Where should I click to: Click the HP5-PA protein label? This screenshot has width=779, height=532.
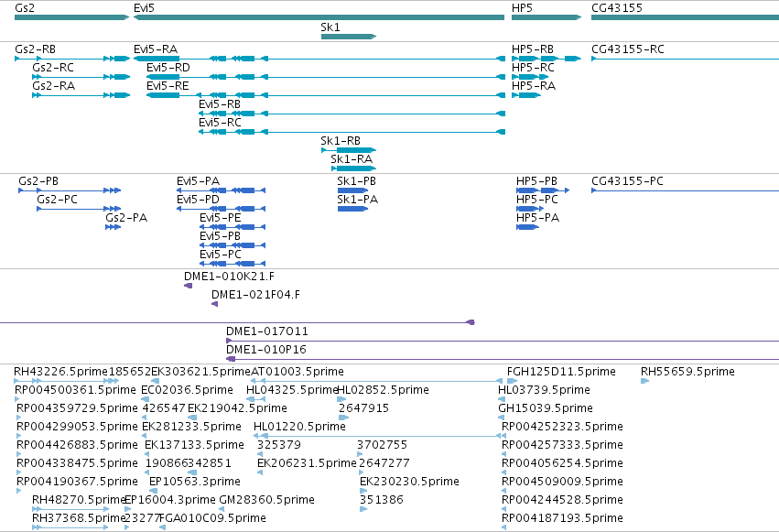[537, 218]
